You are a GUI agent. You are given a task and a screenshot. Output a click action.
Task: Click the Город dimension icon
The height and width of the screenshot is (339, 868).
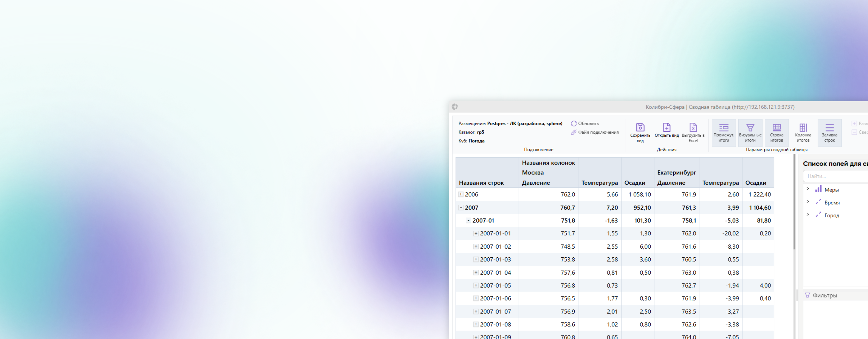[818, 214]
